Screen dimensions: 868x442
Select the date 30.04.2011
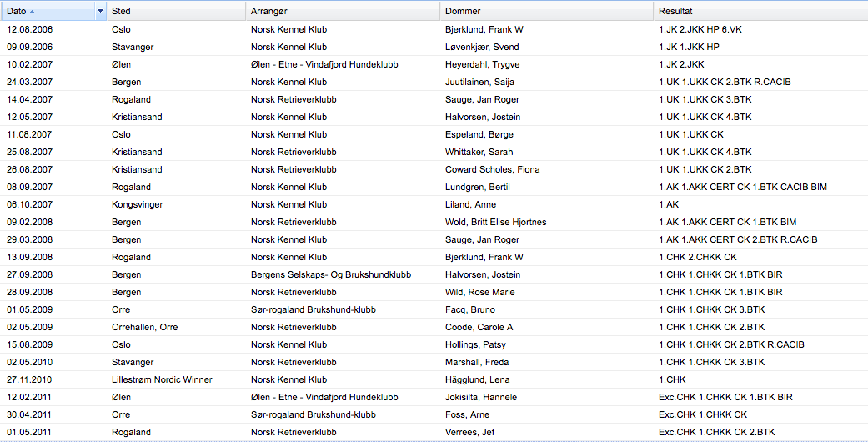click(x=29, y=414)
